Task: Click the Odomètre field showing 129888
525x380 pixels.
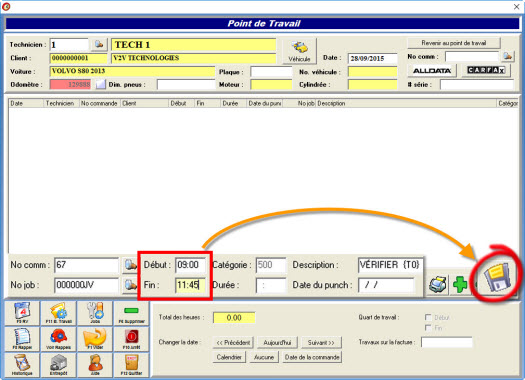Action: pos(70,84)
